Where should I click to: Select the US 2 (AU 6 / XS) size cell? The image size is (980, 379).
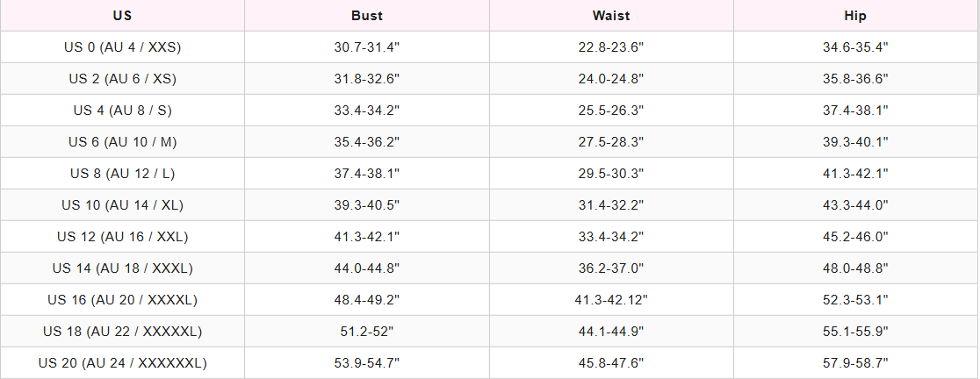tap(122, 79)
